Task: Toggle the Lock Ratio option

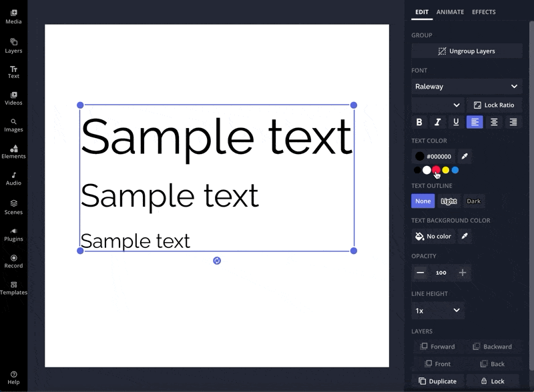Action: [494, 105]
